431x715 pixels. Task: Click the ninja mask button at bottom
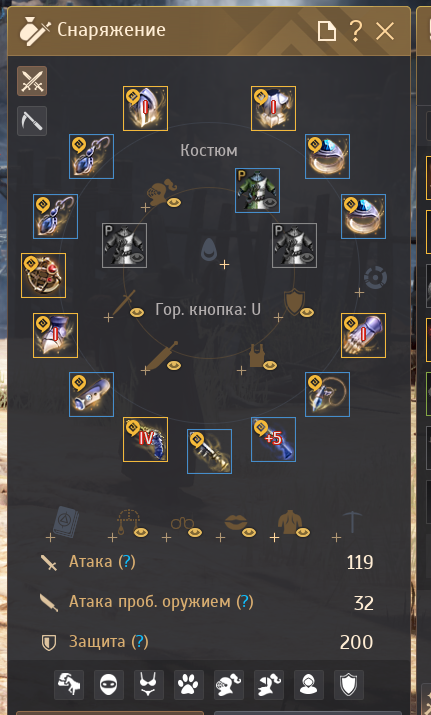[109, 685]
